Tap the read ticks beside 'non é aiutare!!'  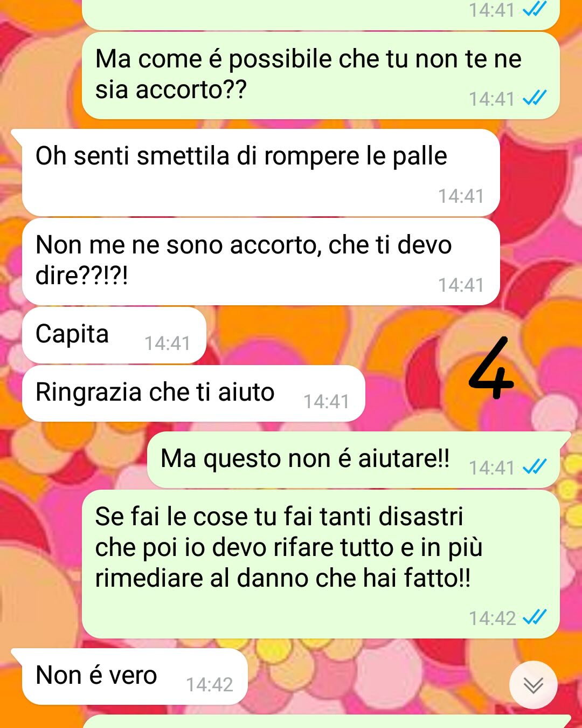535,466
